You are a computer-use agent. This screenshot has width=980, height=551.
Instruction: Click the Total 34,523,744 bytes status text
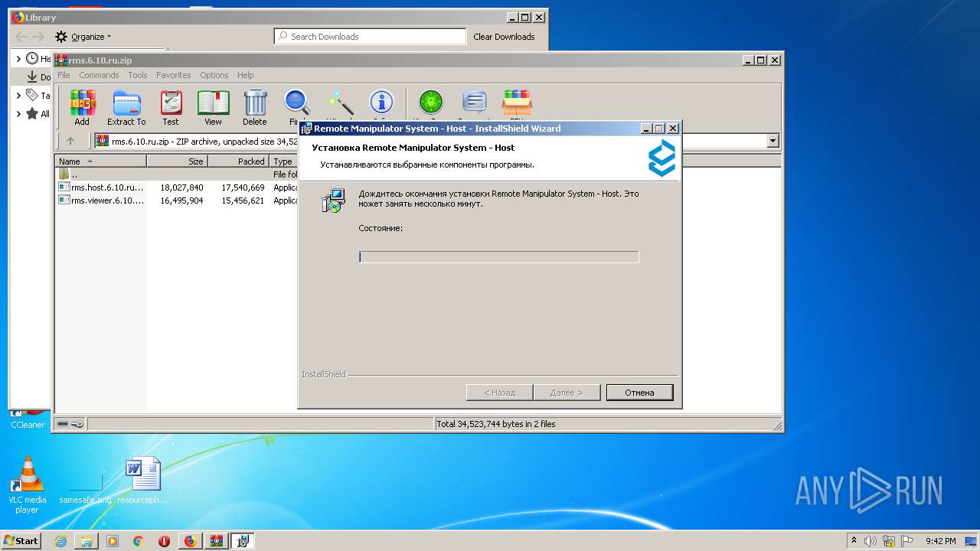pos(496,424)
